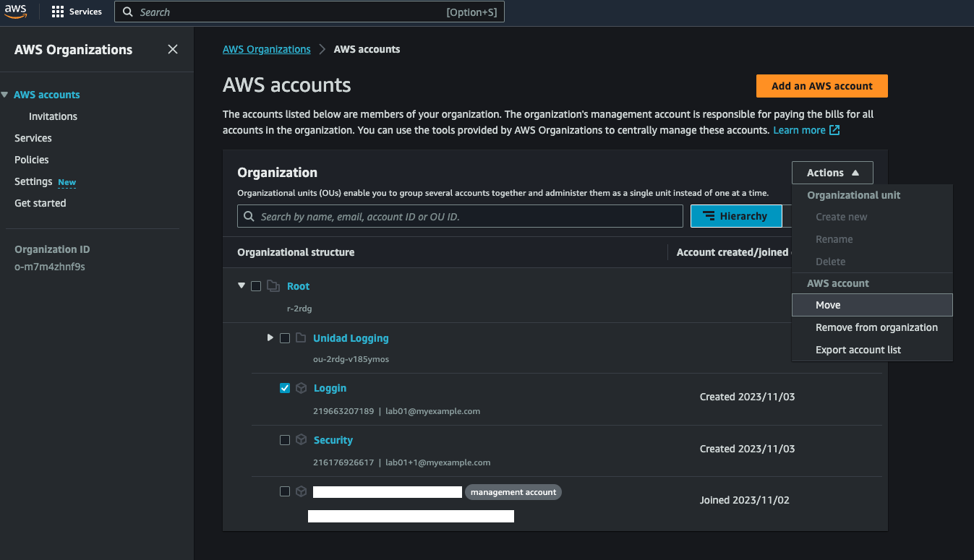Collapse the Root tree node

pyautogui.click(x=242, y=286)
